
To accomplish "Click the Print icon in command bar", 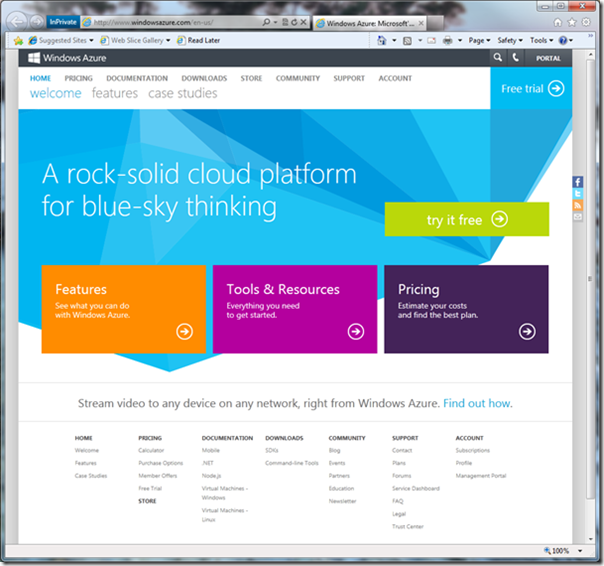I will click(448, 40).
